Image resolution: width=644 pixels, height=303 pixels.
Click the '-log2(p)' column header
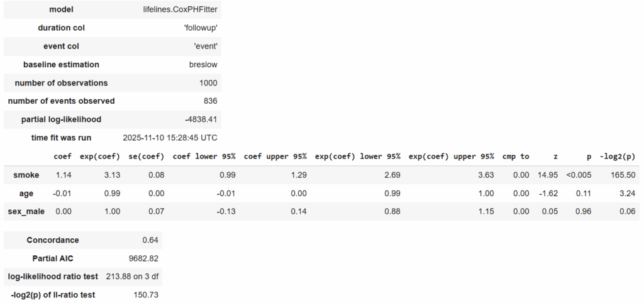click(x=618, y=157)
